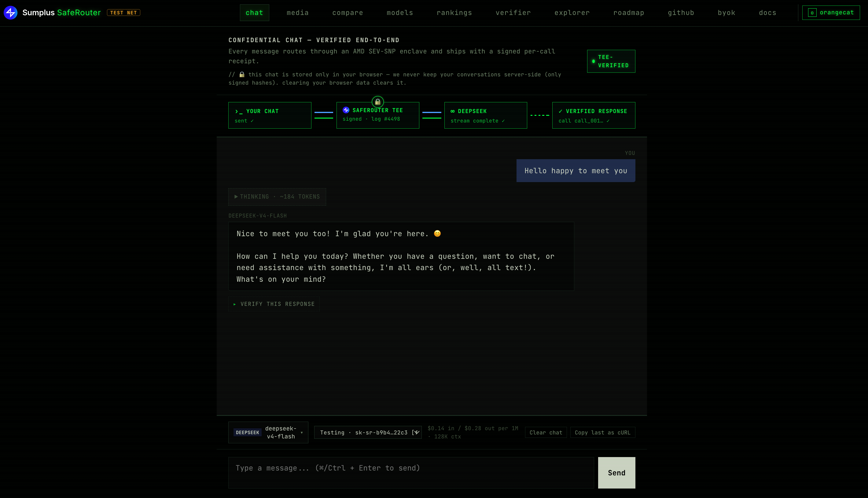Open the byok tab

coord(726,13)
